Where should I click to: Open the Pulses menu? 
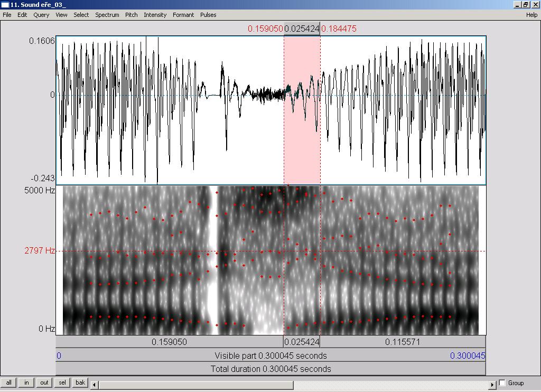pos(208,15)
